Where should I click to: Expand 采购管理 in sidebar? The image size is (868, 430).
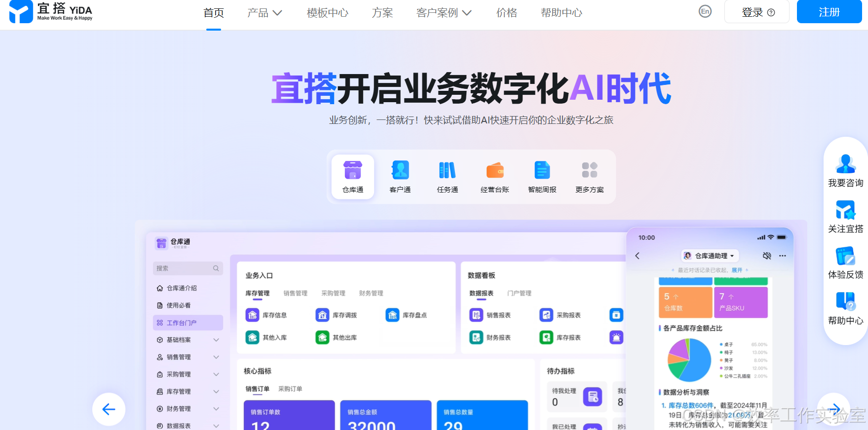[216, 374]
